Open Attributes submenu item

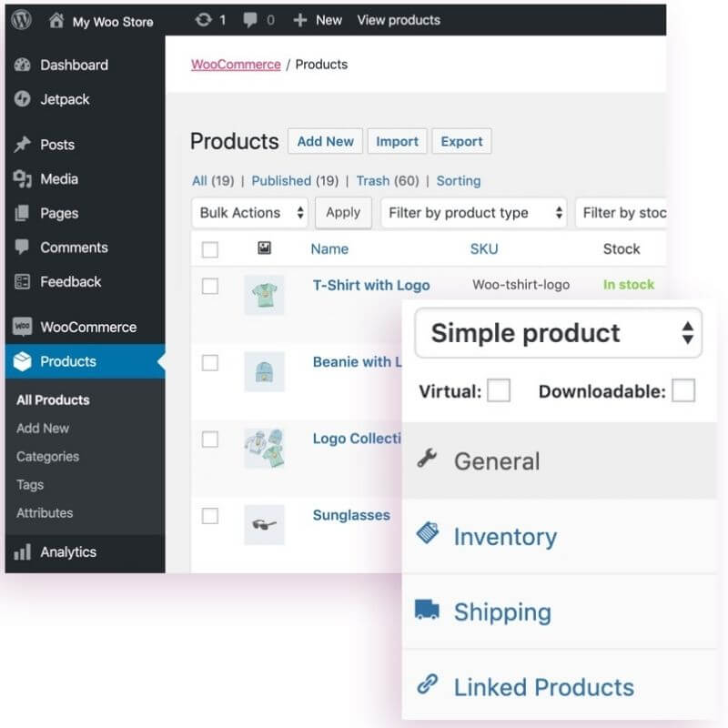(x=45, y=513)
